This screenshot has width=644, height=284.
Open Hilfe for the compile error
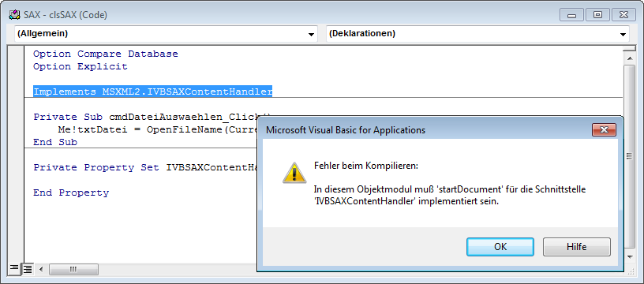pyautogui.click(x=577, y=247)
